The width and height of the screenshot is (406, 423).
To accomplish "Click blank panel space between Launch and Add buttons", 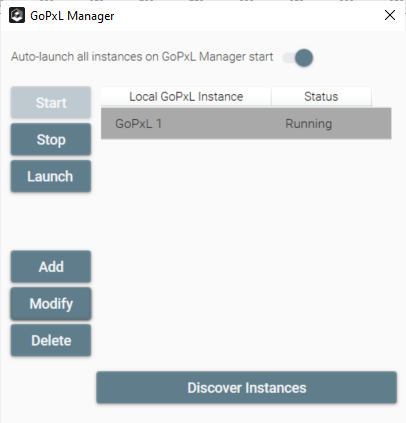I will tap(51, 221).
